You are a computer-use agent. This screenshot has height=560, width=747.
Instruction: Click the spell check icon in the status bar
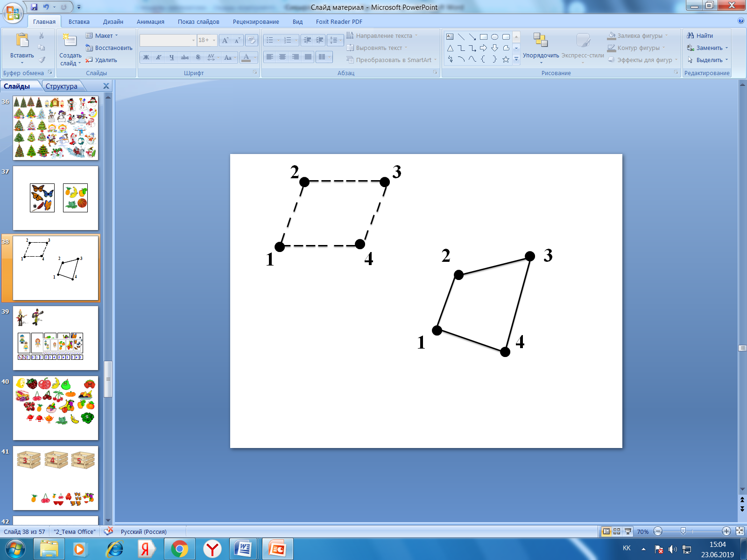[109, 531]
